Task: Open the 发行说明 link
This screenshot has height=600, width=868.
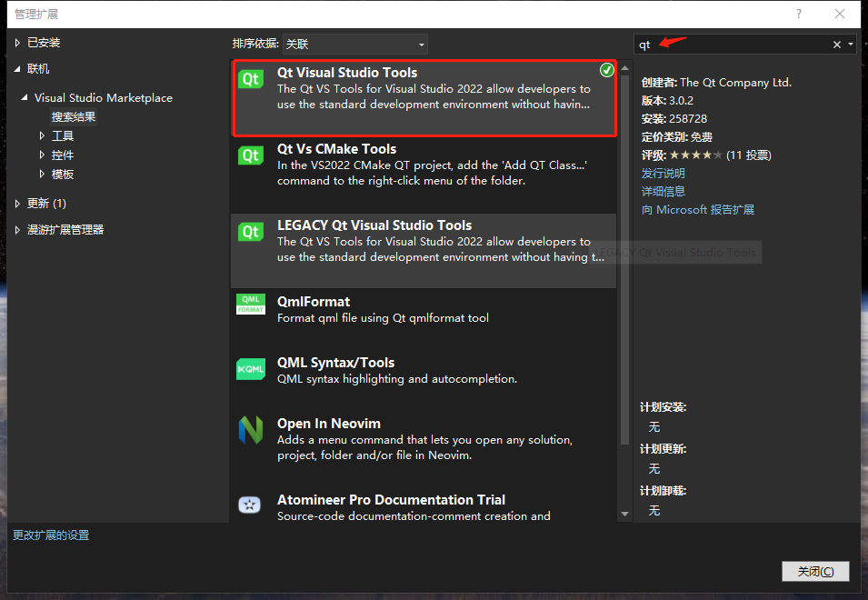Action: [x=663, y=174]
